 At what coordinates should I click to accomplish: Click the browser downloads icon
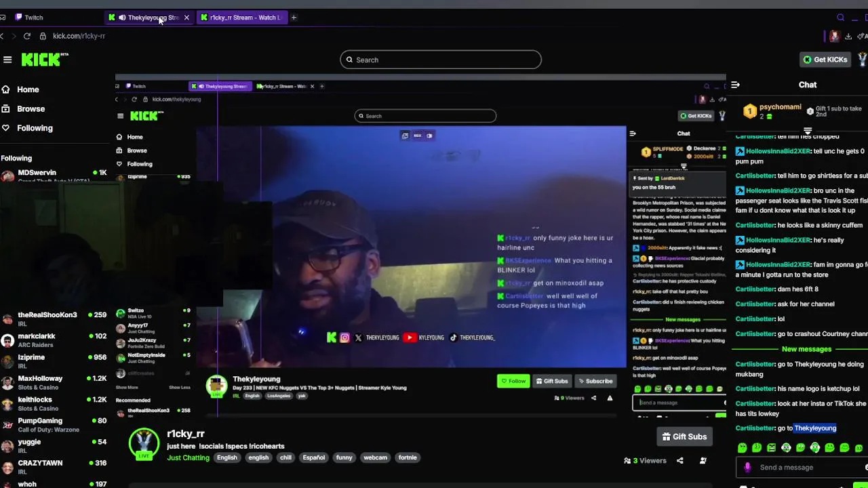coord(848,36)
